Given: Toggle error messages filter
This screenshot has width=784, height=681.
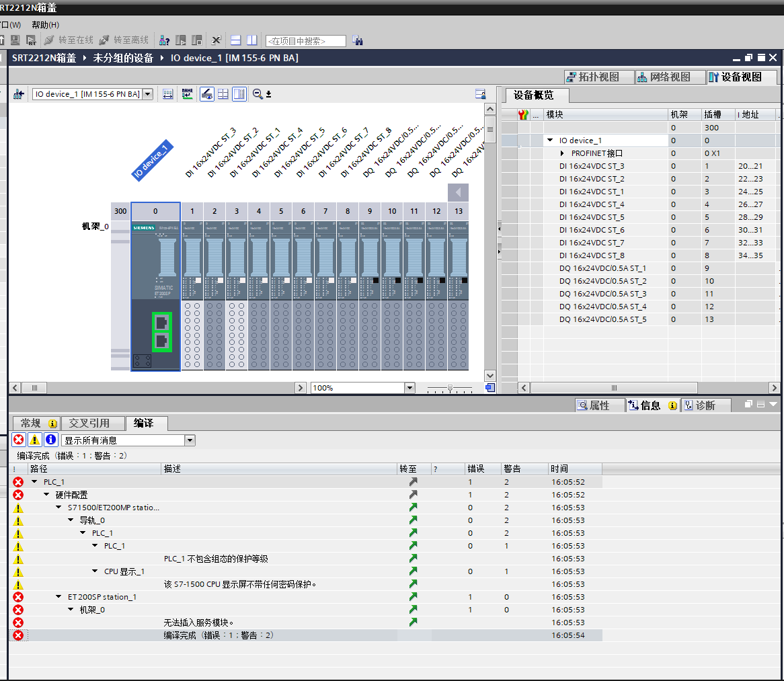Looking at the screenshot, I should click(19, 440).
